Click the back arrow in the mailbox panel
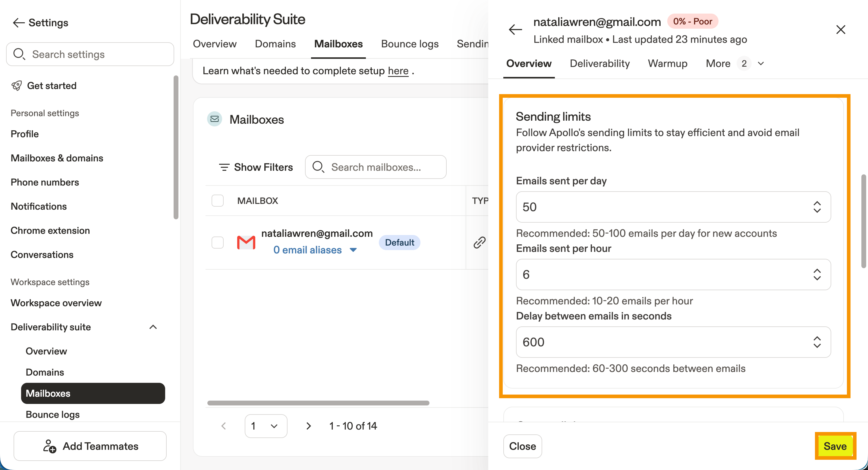This screenshot has width=868, height=470. (515, 30)
